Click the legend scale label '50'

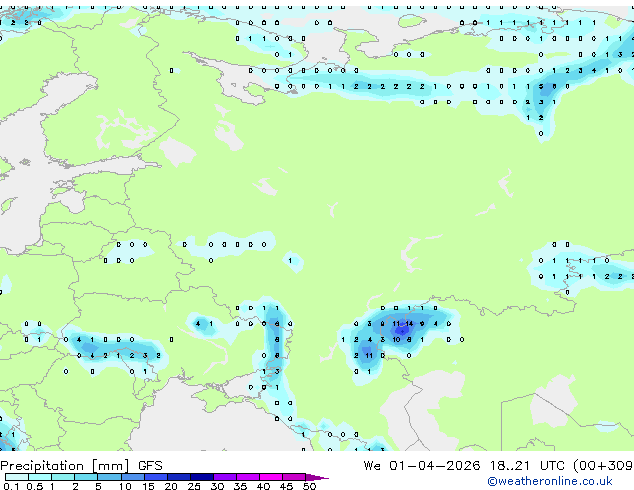310,486
